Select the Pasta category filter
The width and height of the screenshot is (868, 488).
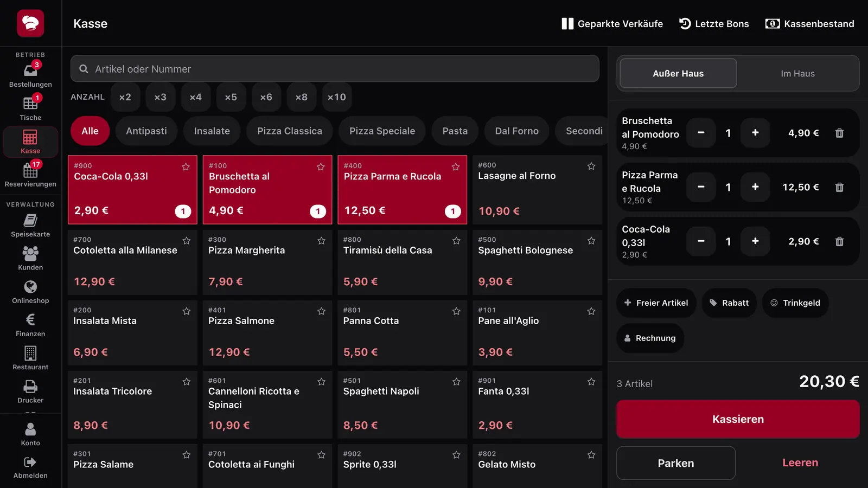(455, 131)
